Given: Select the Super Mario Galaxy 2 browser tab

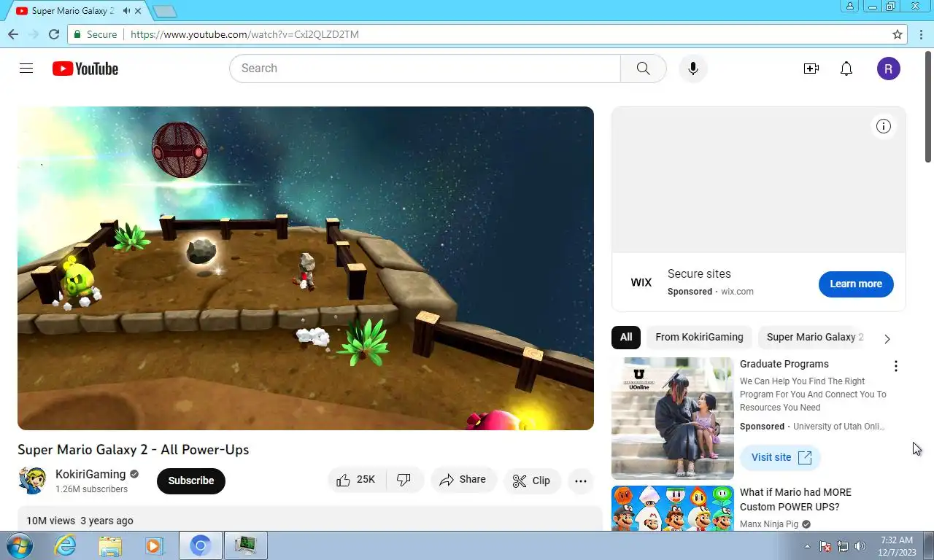Looking at the screenshot, I should point(79,11).
